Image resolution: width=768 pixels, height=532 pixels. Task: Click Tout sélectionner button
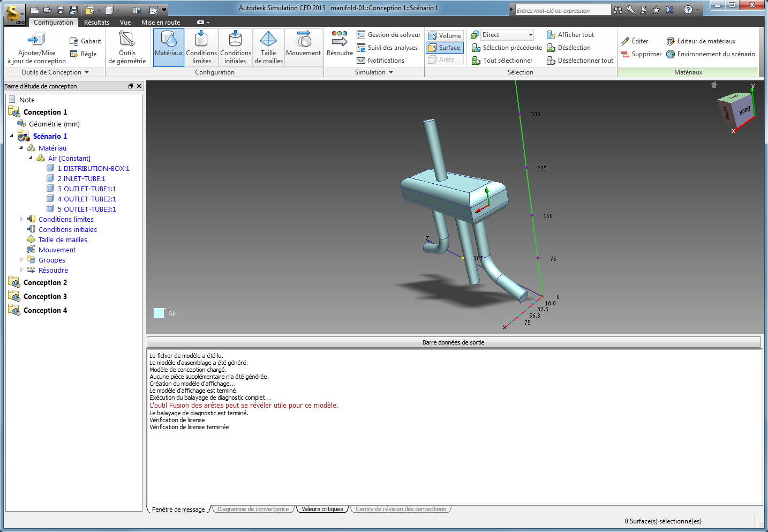[x=502, y=61]
